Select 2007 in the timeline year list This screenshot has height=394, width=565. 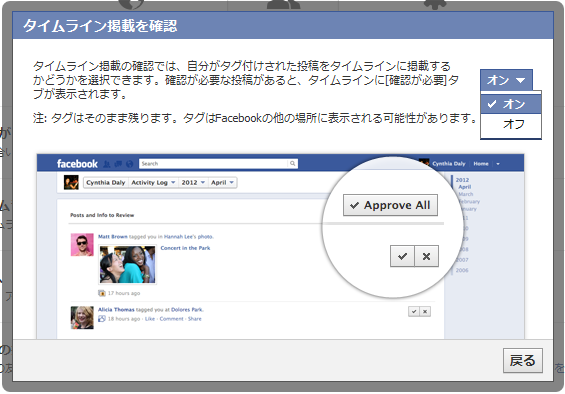[x=462, y=260]
